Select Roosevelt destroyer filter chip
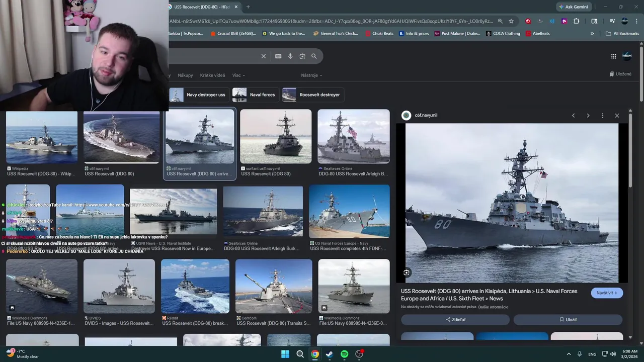Image resolution: width=644 pixels, height=362 pixels. tap(313, 95)
